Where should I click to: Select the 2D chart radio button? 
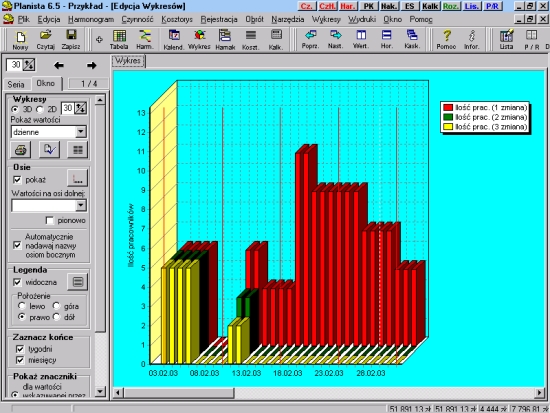[40, 109]
